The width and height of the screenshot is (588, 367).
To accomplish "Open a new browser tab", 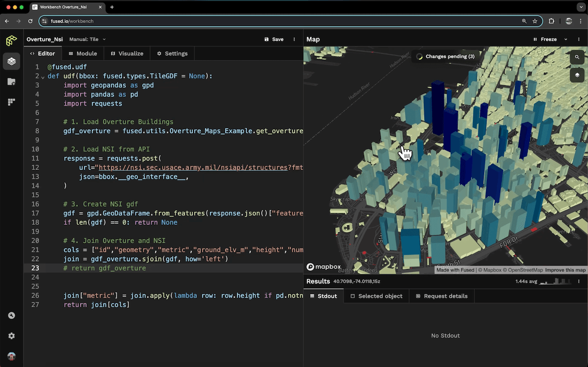I will (112, 7).
